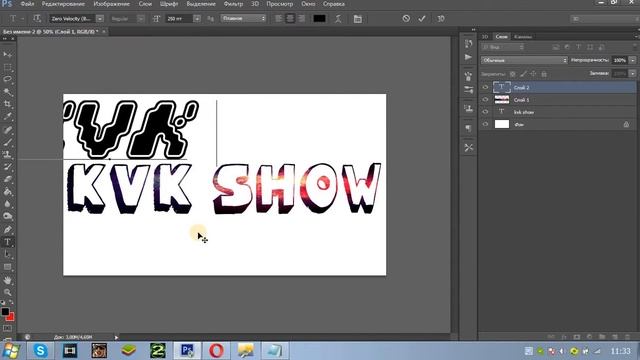Hide the Слой 2 layer
Image resolution: width=640 pixels, height=360 pixels.
pos(485,87)
